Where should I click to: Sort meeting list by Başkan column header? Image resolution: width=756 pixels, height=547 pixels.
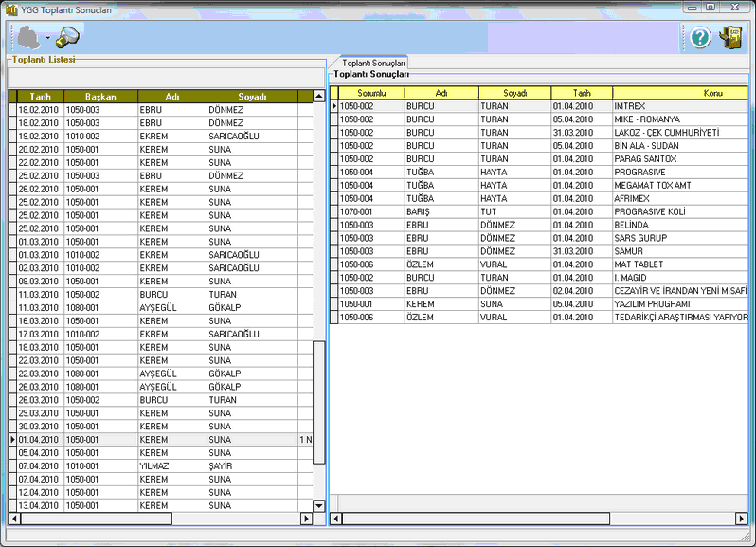click(100, 97)
